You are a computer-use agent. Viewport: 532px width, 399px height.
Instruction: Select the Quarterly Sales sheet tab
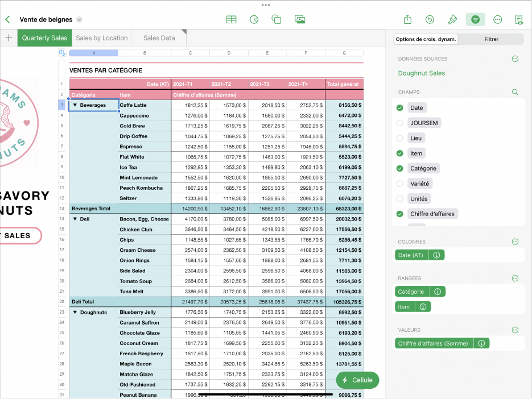click(44, 38)
